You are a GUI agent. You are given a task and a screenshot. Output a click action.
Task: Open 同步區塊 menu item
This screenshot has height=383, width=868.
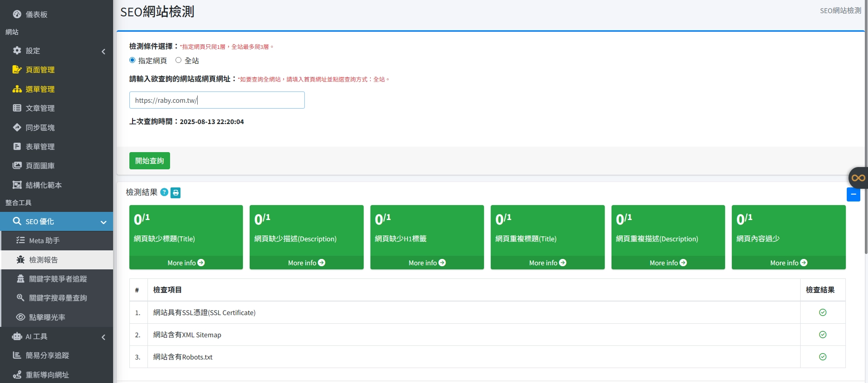57,127
